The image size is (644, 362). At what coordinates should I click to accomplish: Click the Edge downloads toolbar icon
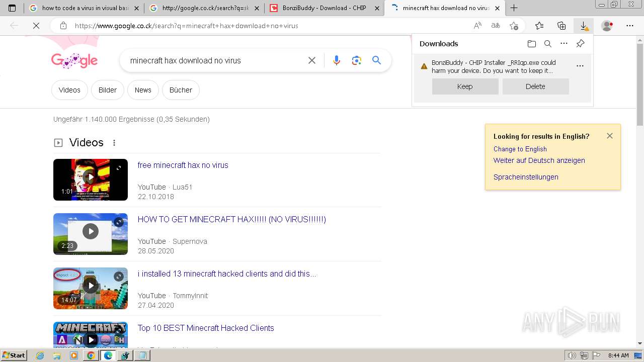pyautogui.click(x=584, y=26)
